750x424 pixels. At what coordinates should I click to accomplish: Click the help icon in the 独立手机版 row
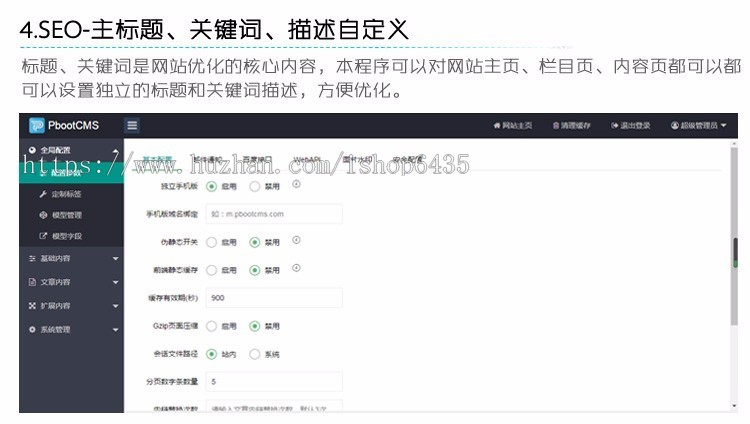[297, 184]
